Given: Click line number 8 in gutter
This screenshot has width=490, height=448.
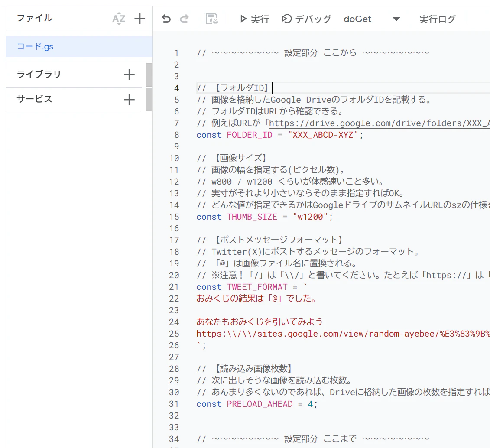Looking at the screenshot, I should coord(177,135).
